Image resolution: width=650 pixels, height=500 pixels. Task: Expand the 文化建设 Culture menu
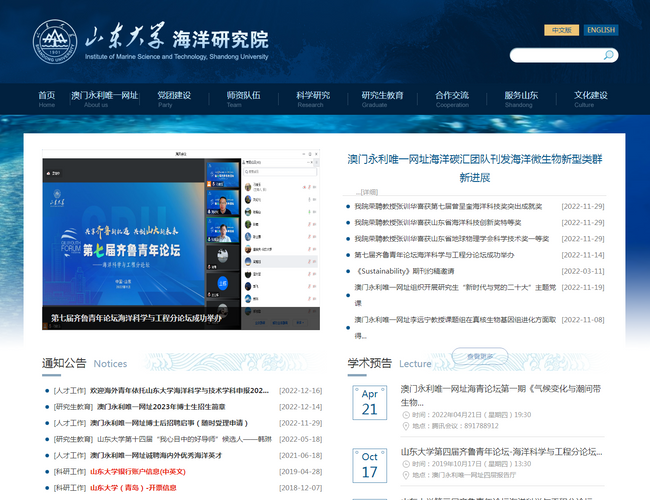(x=590, y=98)
